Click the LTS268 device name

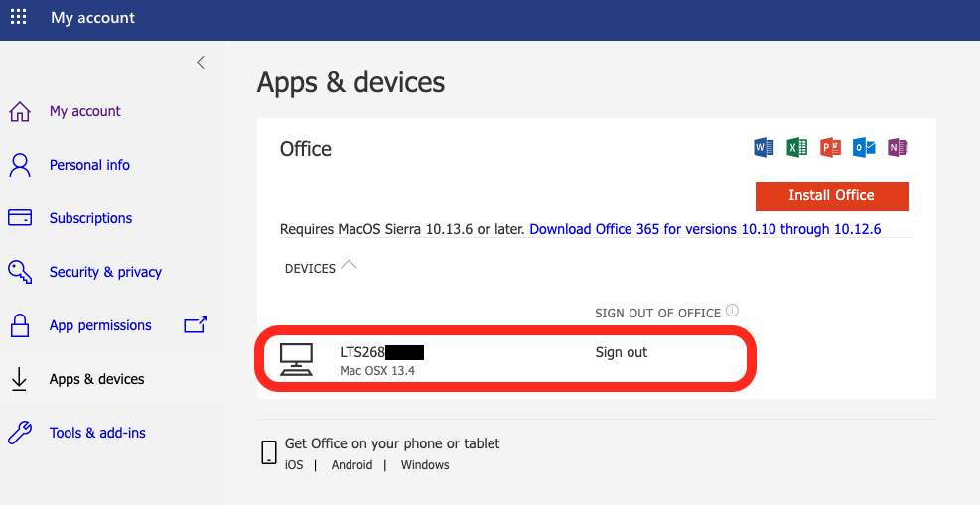pos(382,352)
